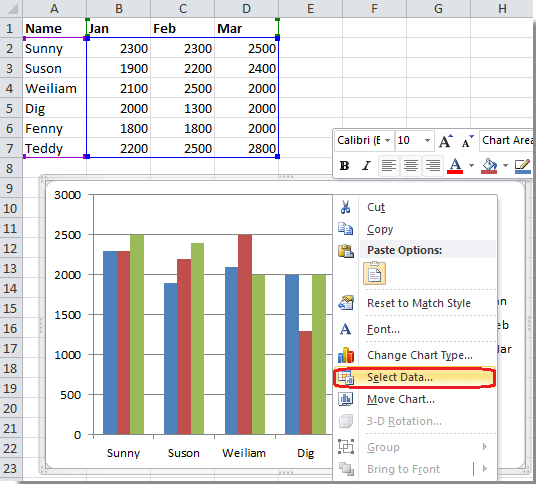Screen dimensions: 536x484
Task: Select column F header
Action: click(x=374, y=8)
